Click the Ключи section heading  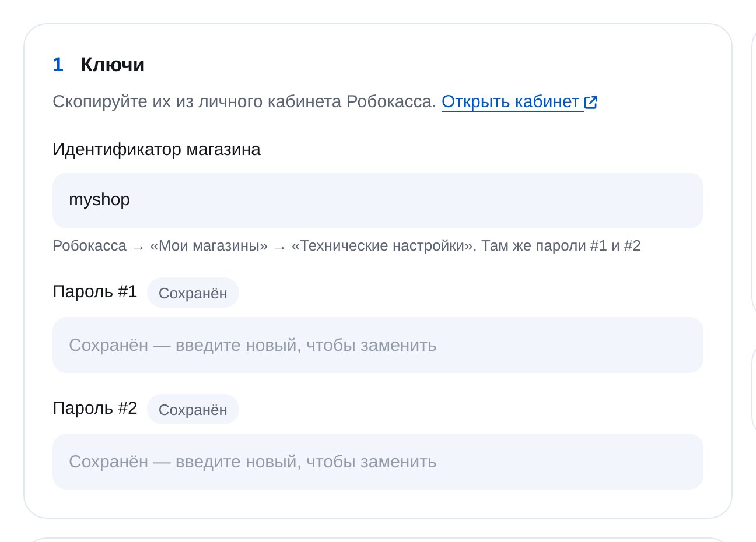coord(113,64)
